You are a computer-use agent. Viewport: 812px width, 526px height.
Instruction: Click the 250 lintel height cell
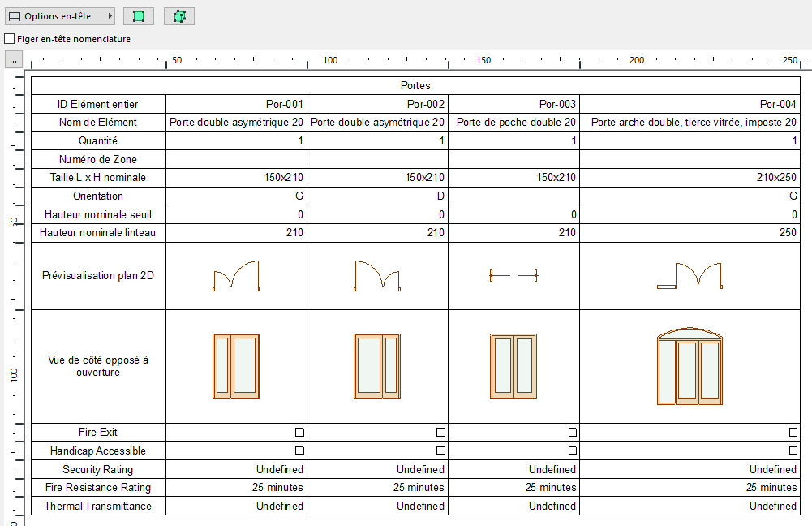[x=690, y=233]
